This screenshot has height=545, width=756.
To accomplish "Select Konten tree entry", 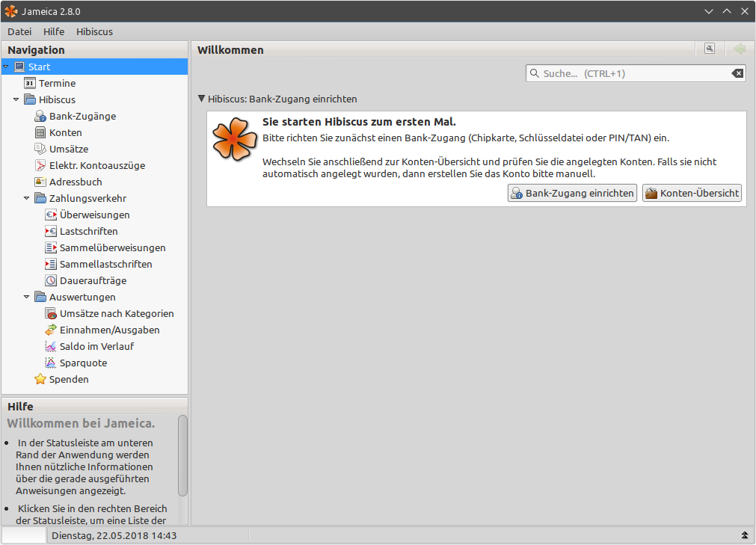I will tap(66, 132).
